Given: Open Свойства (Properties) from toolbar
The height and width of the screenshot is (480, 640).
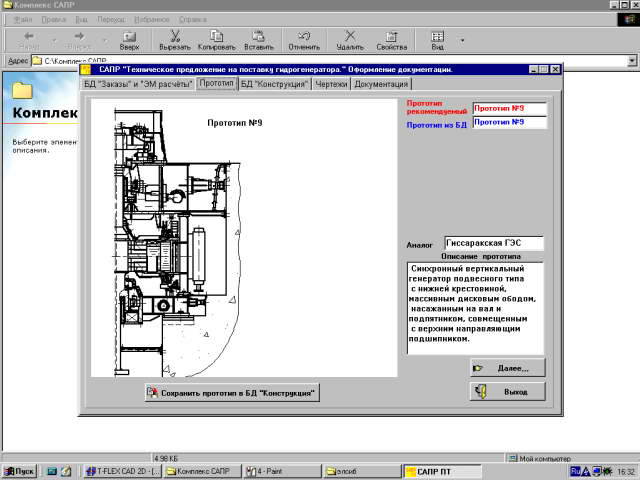Looking at the screenshot, I should [391, 40].
